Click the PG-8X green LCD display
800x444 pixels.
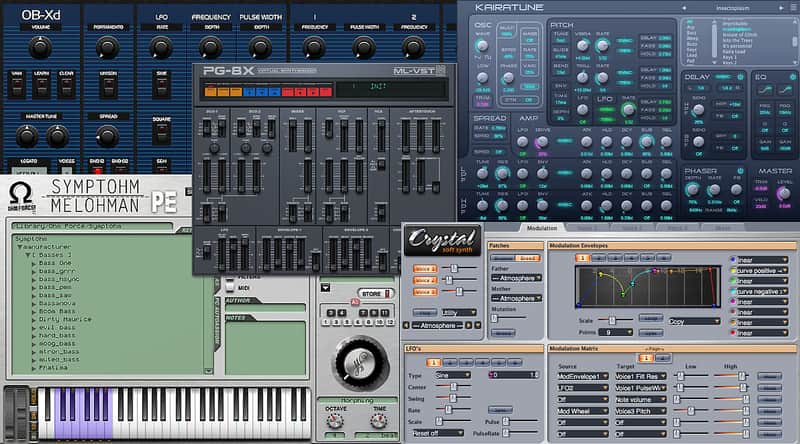pos(391,89)
